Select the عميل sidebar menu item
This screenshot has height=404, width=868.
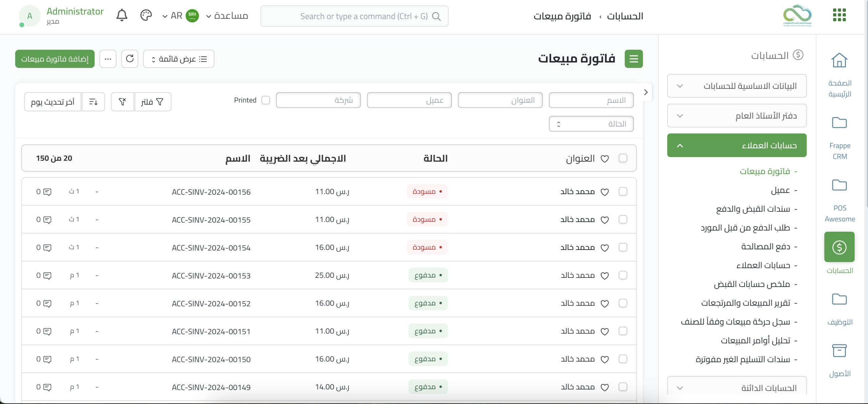pos(780,190)
